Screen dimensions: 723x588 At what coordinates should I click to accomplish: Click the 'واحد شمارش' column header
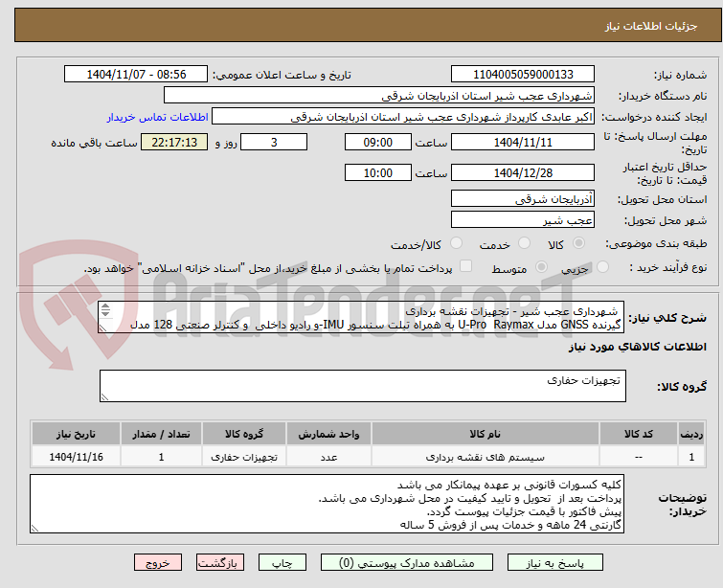(x=328, y=434)
